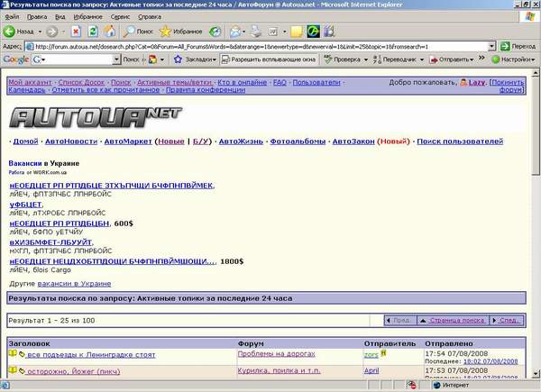541x392 pixels.
Task: Open Favorites star in toolbar
Action: coord(182,30)
